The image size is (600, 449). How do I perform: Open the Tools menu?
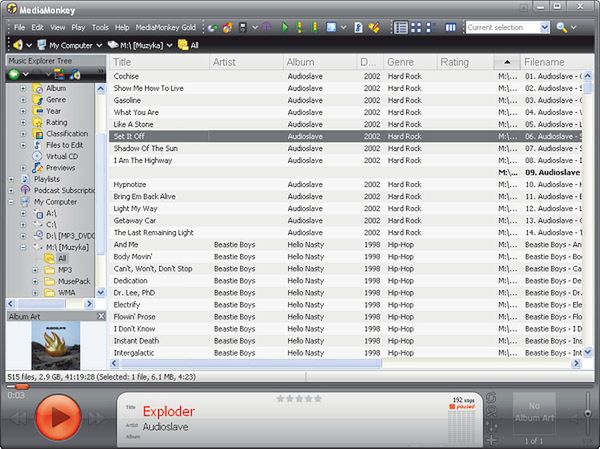pos(100,27)
